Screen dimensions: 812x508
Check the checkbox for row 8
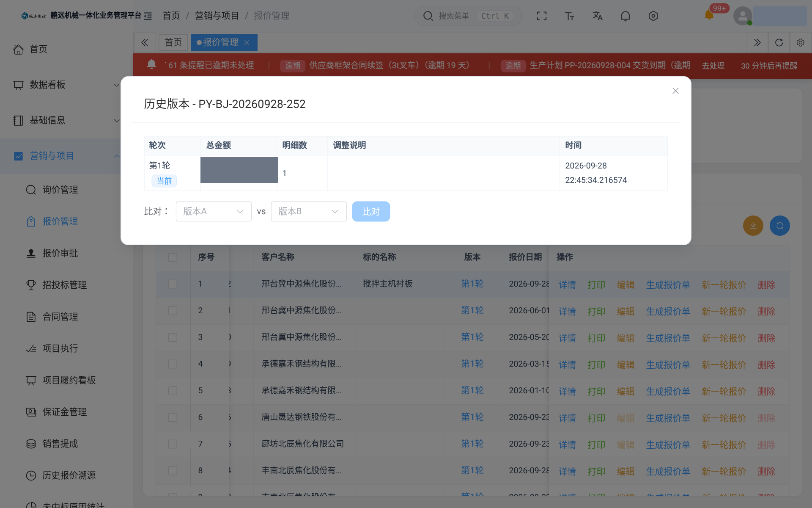coord(173,471)
